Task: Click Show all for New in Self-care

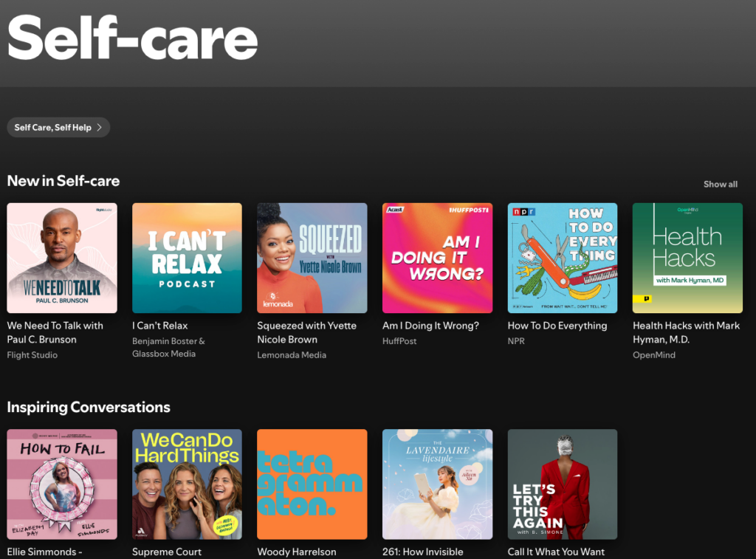Action: [721, 185]
